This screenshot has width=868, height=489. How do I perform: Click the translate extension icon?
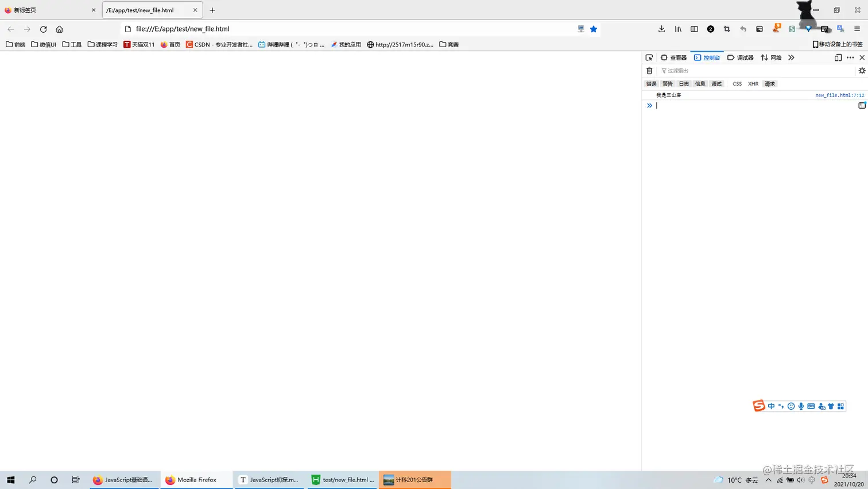coord(840,29)
